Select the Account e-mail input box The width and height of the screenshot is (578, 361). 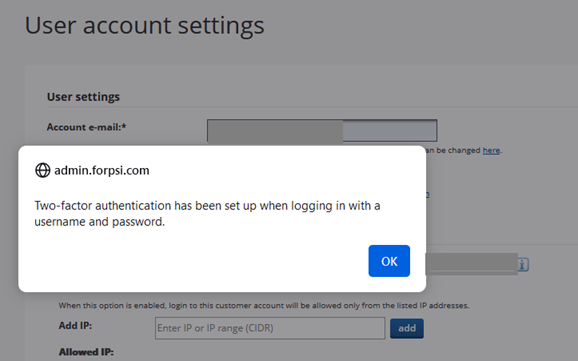point(322,130)
